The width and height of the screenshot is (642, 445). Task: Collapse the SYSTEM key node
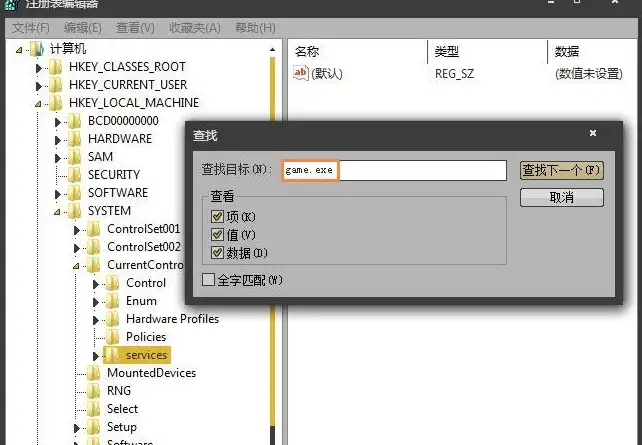[x=57, y=212]
